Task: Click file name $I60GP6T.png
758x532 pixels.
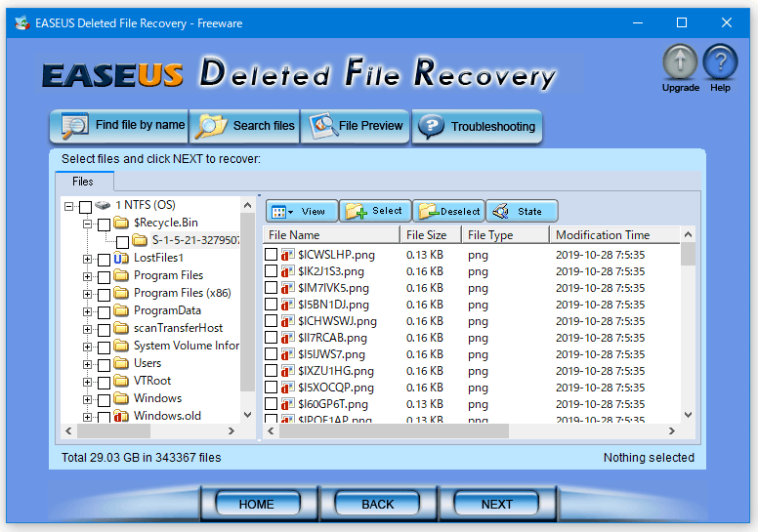Action: 333,404
